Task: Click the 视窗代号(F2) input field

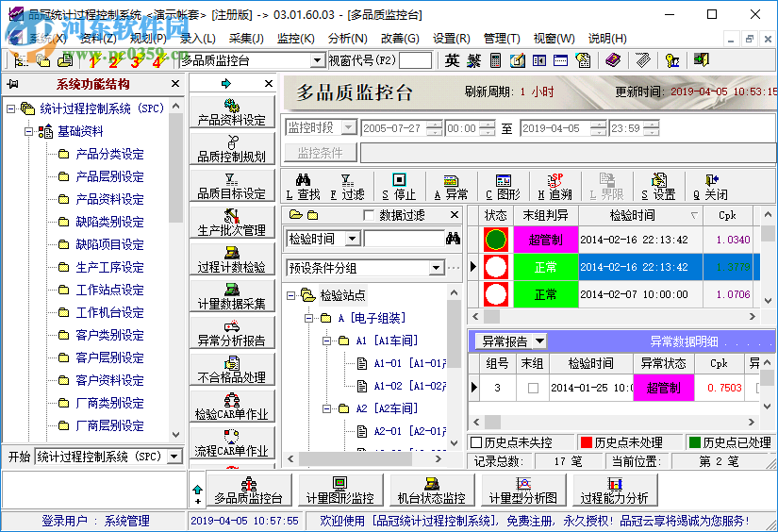Action: pyautogui.click(x=415, y=60)
